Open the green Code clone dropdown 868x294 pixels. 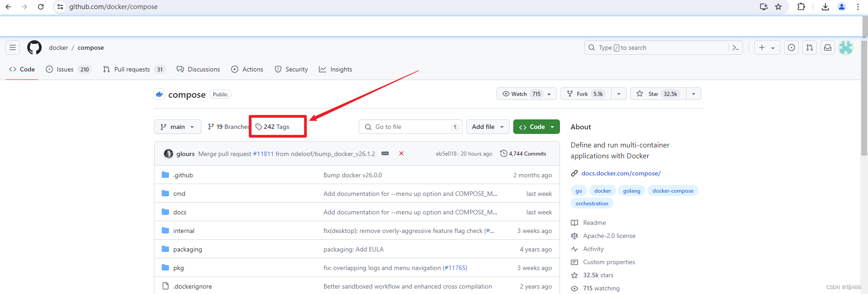(536, 127)
